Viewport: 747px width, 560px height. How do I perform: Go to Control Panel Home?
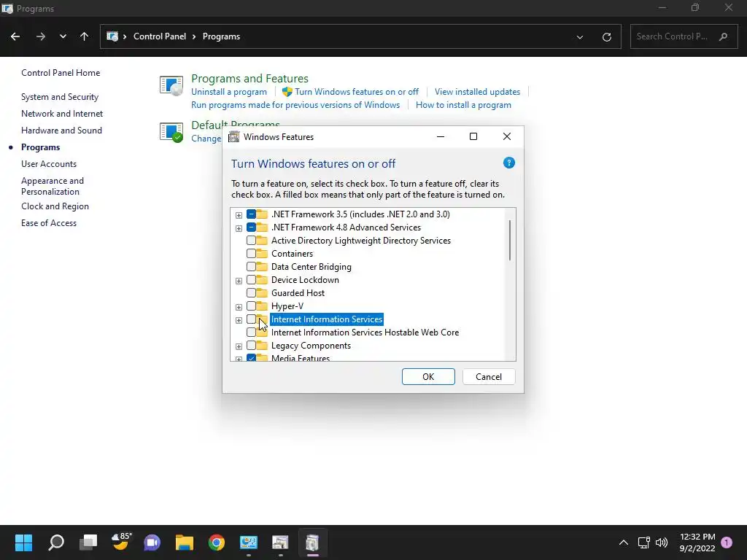(61, 73)
